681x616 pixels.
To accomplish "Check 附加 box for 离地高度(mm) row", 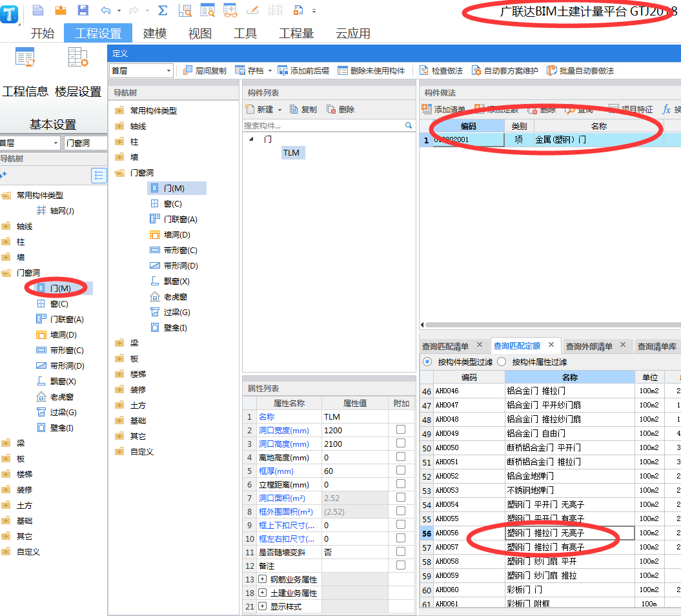I will click(x=401, y=457).
